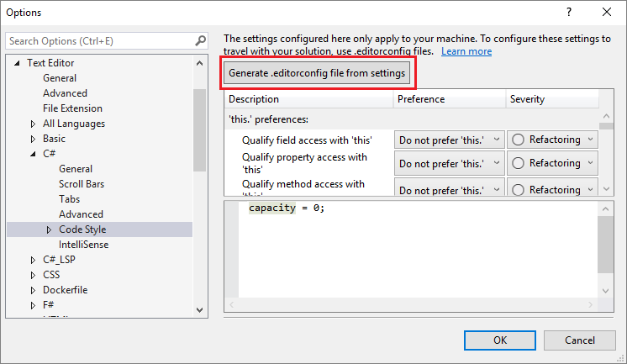Open Severity dropdown for property access
Viewport: 627px width, 364px height.
click(x=553, y=163)
